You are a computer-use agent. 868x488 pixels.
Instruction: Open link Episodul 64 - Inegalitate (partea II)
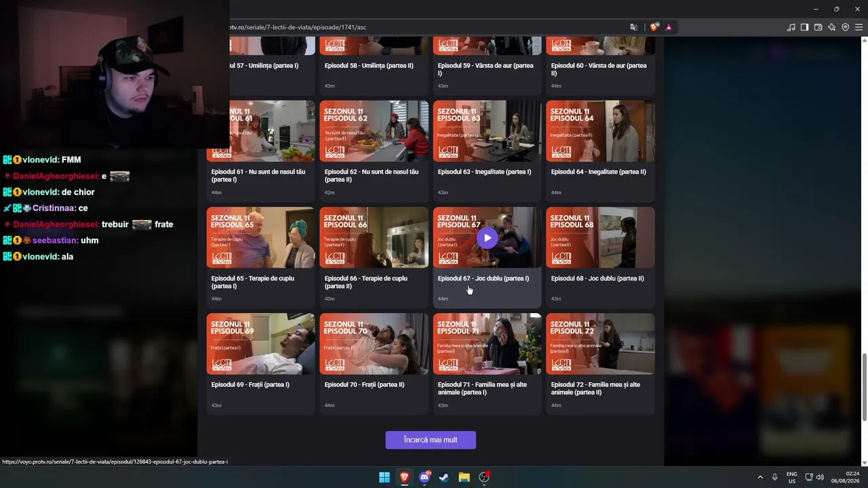click(x=599, y=172)
